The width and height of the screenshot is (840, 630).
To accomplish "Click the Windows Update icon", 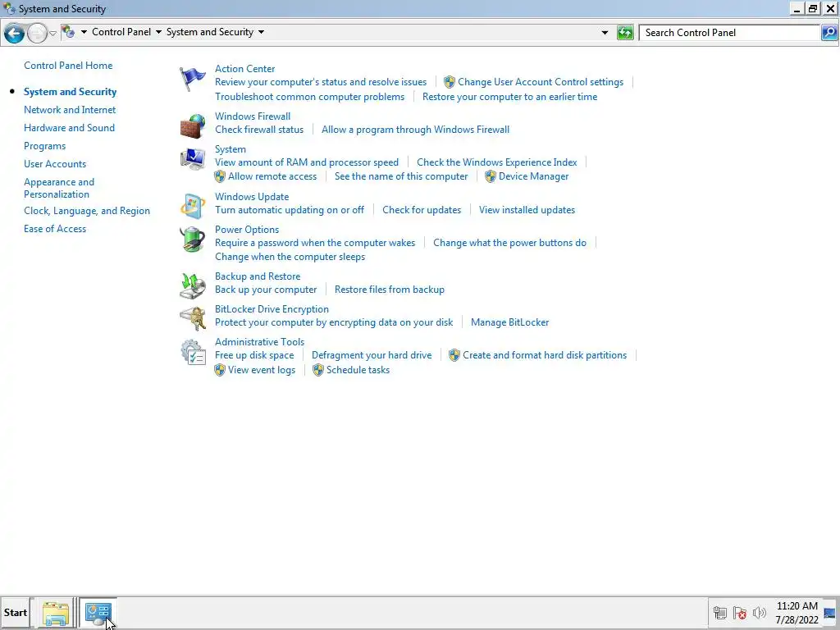I will coord(192,207).
